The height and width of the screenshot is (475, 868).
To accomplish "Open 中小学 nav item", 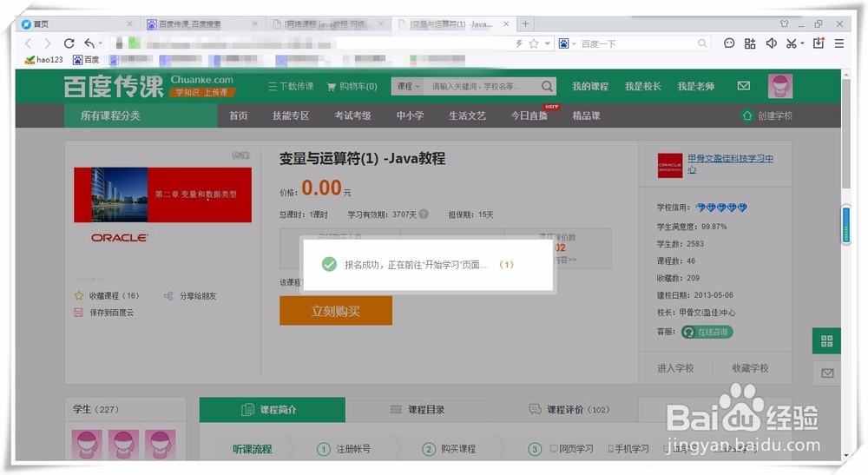I will (x=411, y=115).
